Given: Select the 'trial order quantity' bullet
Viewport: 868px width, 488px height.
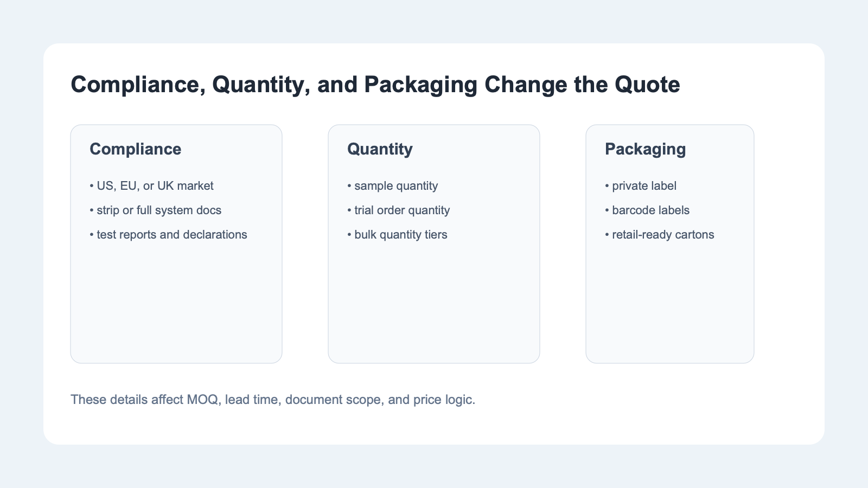Looking at the screenshot, I should pyautogui.click(x=401, y=210).
